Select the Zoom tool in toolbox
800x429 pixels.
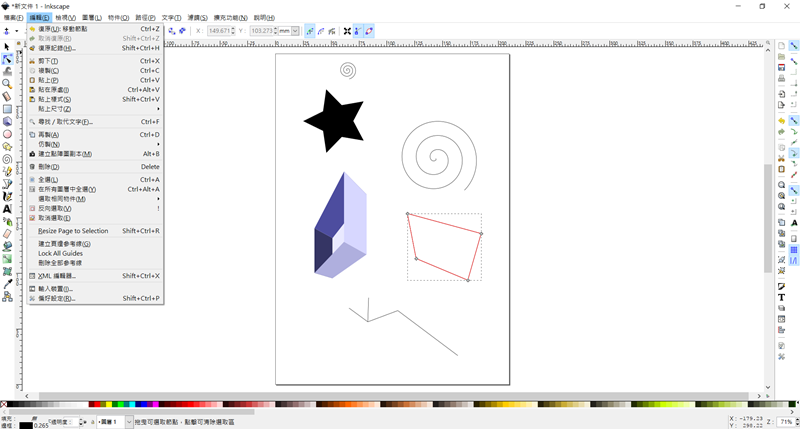coord(7,84)
